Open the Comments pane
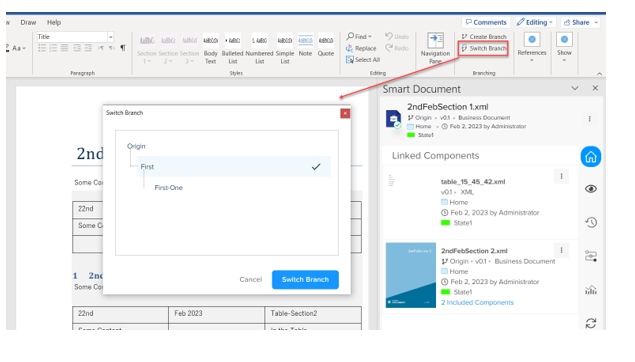 coord(486,22)
